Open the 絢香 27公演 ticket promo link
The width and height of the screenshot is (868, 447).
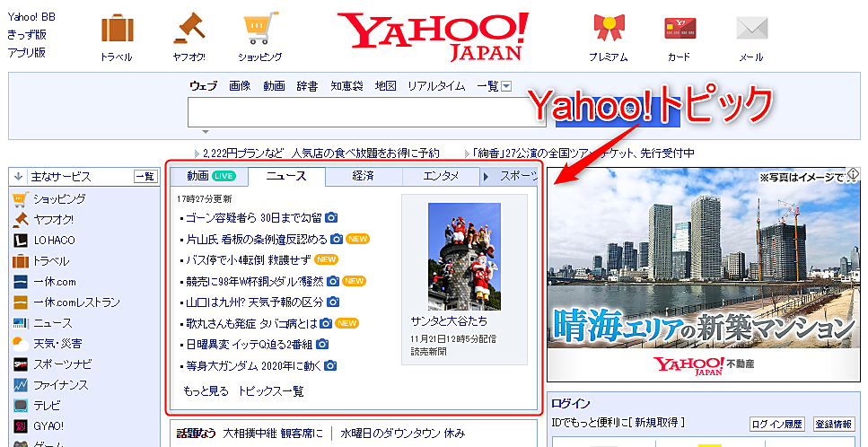(583, 153)
